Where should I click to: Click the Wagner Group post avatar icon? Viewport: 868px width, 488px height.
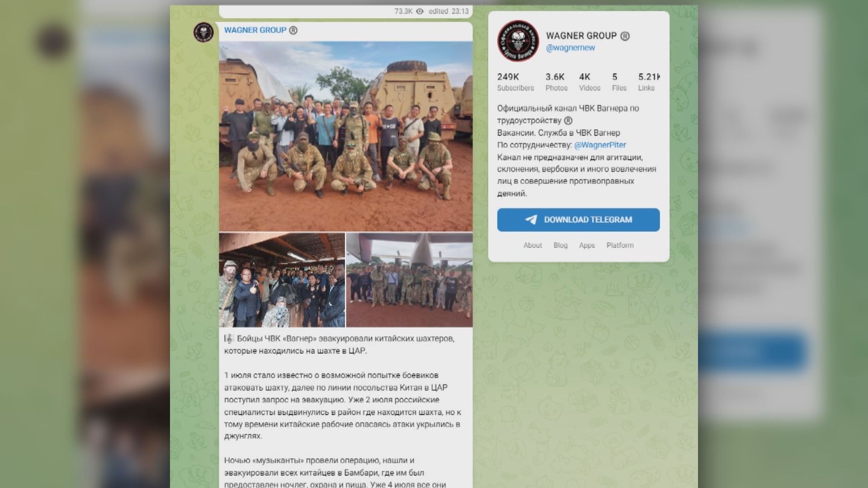click(203, 33)
